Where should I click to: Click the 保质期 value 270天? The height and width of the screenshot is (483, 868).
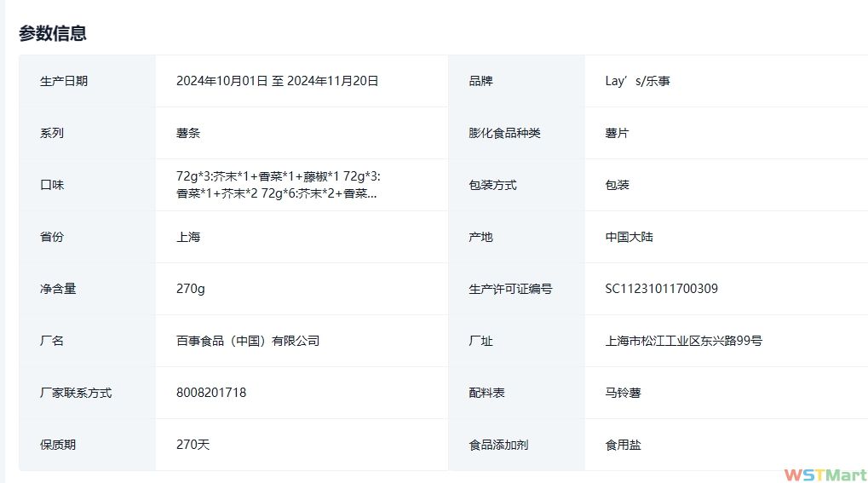pyautogui.click(x=193, y=445)
